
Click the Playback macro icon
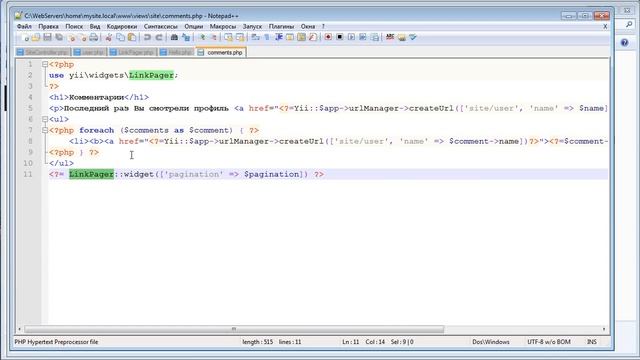click(x=351, y=38)
